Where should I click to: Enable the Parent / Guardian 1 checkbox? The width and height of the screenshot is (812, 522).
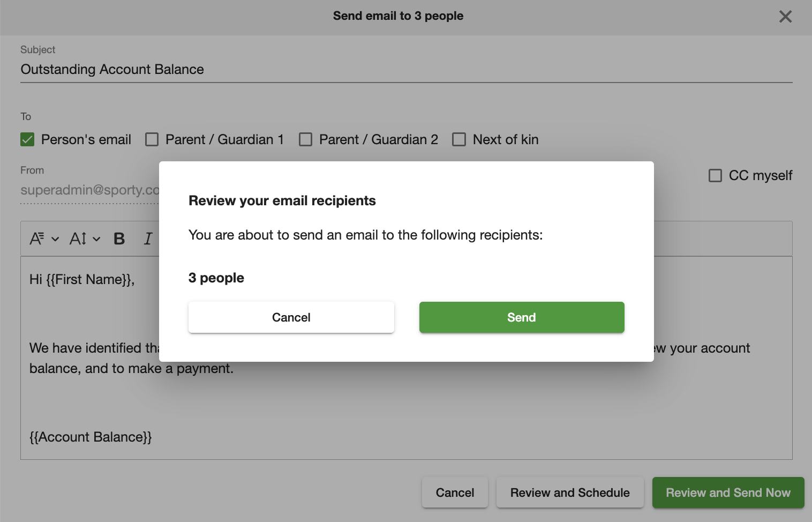click(x=152, y=140)
